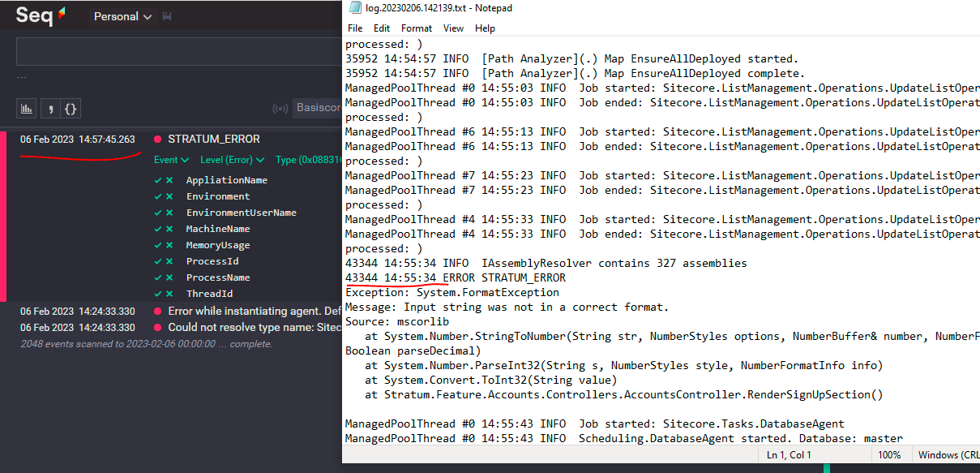
Task: Click the save workspace icon next to Personal
Action: coord(167,16)
